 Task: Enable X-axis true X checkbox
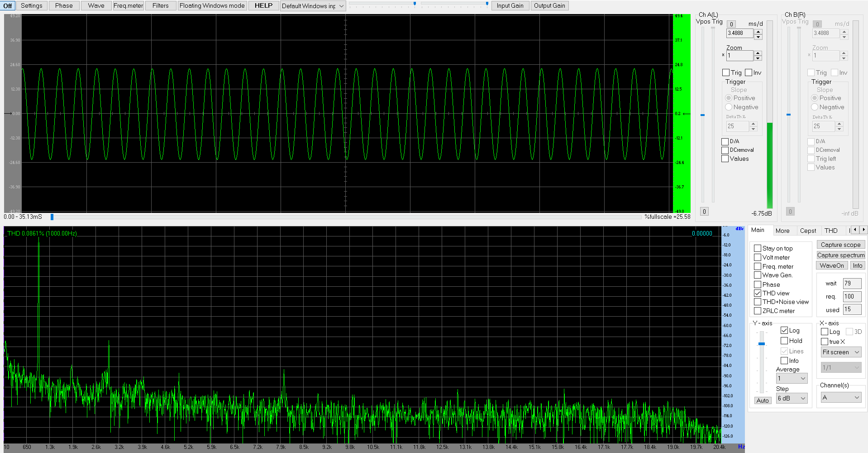825,342
